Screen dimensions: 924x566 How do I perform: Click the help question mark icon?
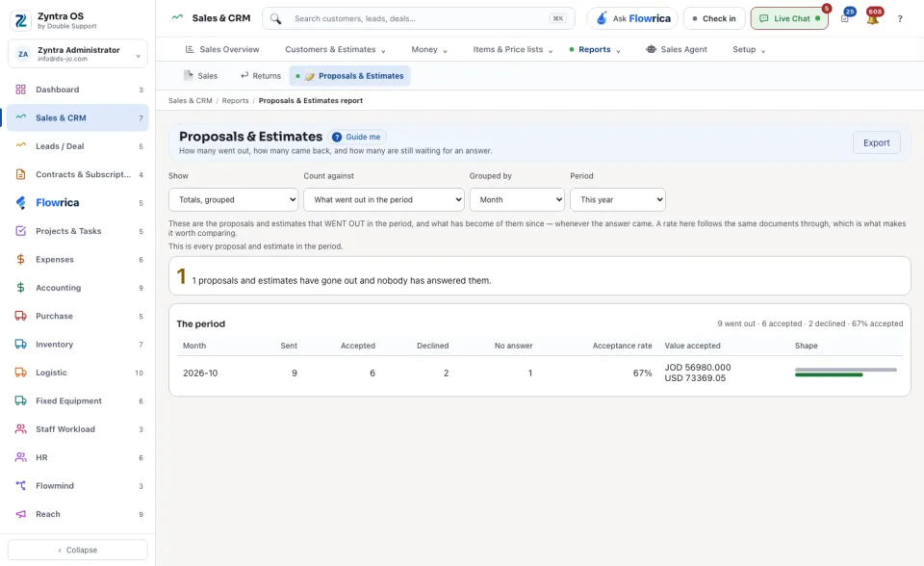point(900,19)
